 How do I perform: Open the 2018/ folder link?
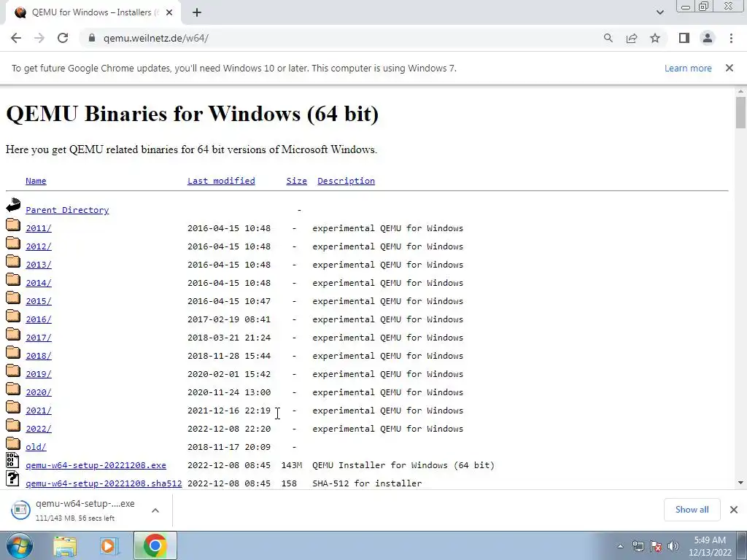click(x=39, y=356)
